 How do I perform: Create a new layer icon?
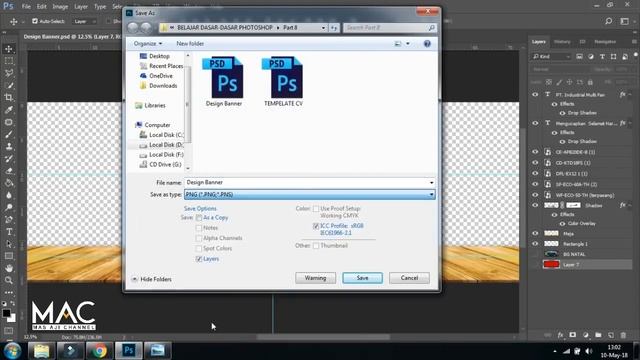click(611, 335)
